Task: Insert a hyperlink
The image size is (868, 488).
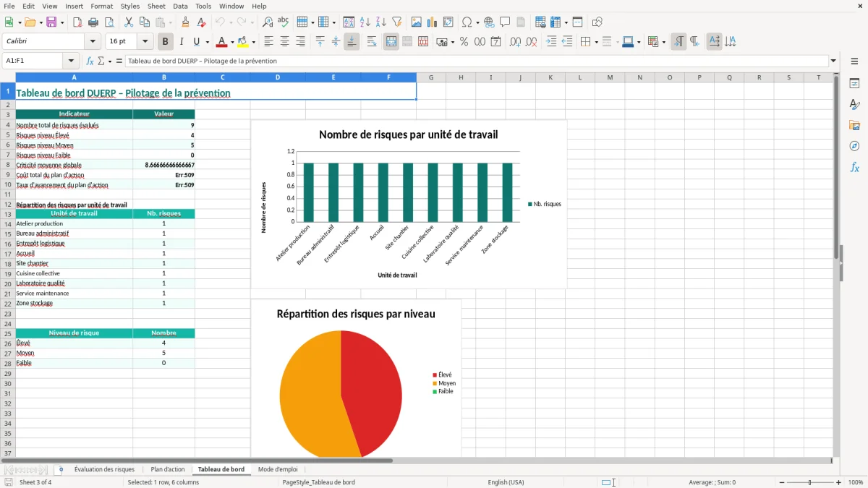Action: coord(489,22)
